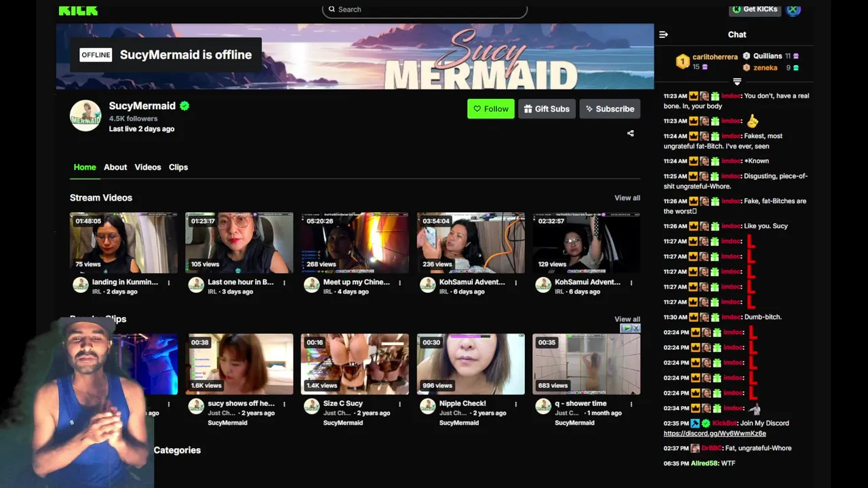The image size is (868, 488).
Task: Open the Discord invite link in chat
Action: point(715,434)
